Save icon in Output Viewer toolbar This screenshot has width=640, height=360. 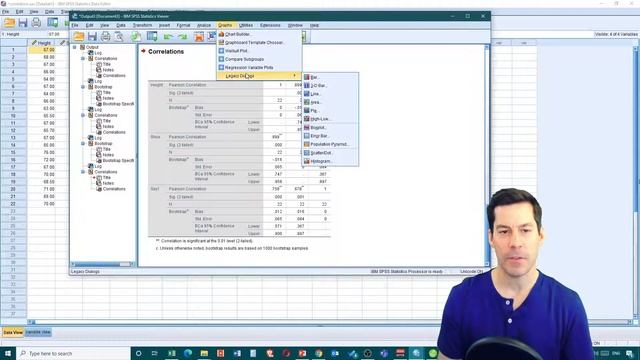pyautogui.click(x=92, y=37)
